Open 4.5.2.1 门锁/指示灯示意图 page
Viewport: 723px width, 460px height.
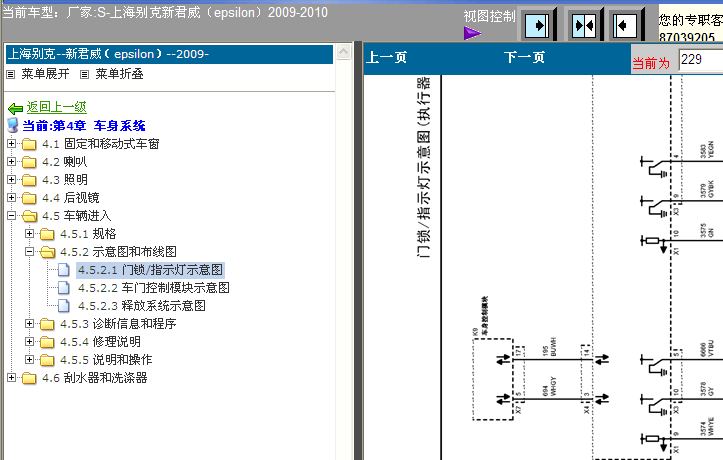point(150,270)
